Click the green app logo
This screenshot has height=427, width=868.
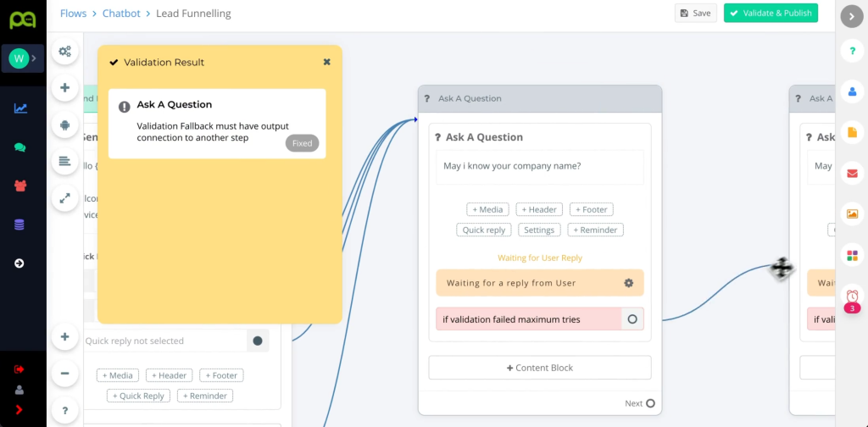(x=23, y=19)
